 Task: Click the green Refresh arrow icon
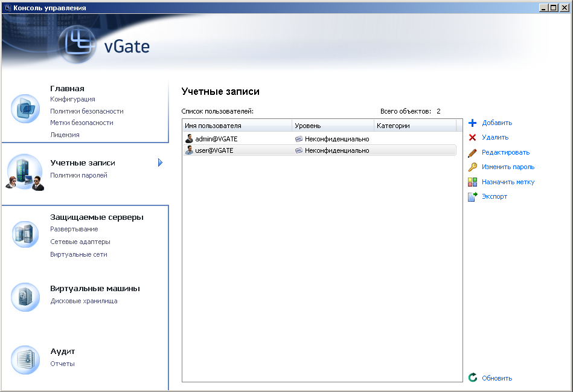473,378
